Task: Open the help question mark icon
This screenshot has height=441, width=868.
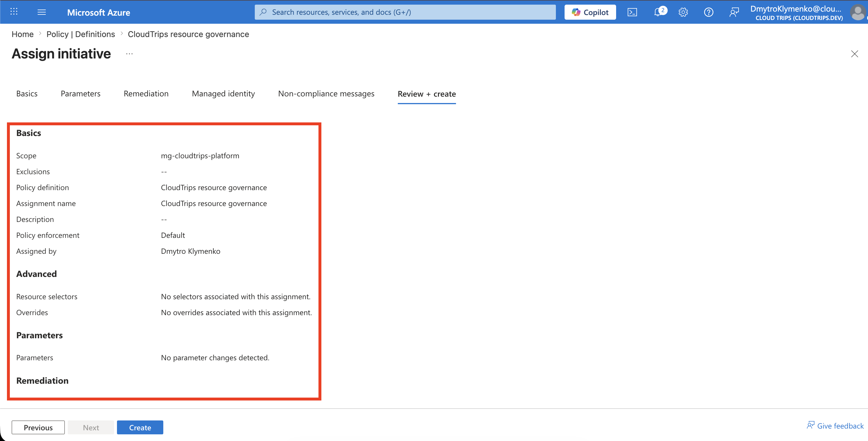Action: (x=709, y=12)
